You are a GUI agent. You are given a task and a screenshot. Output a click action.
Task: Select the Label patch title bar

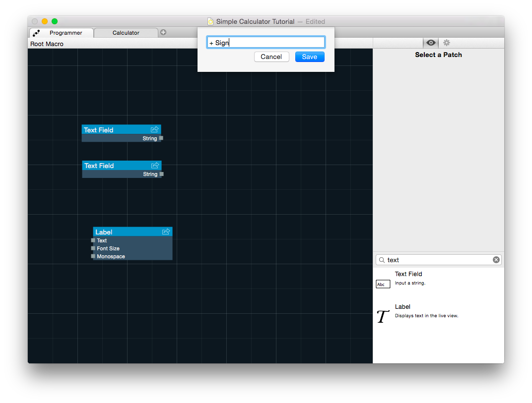tap(133, 232)
